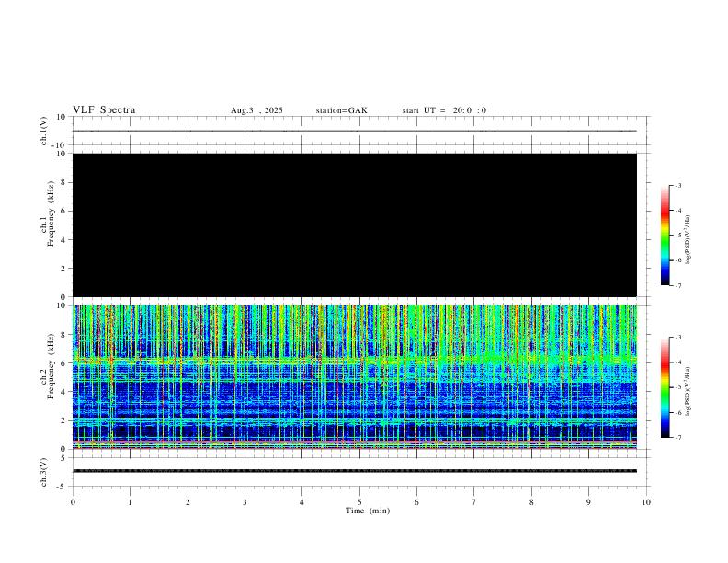Click time axis tick label "2"
This screenshot has height=563, width=728.
188,502
